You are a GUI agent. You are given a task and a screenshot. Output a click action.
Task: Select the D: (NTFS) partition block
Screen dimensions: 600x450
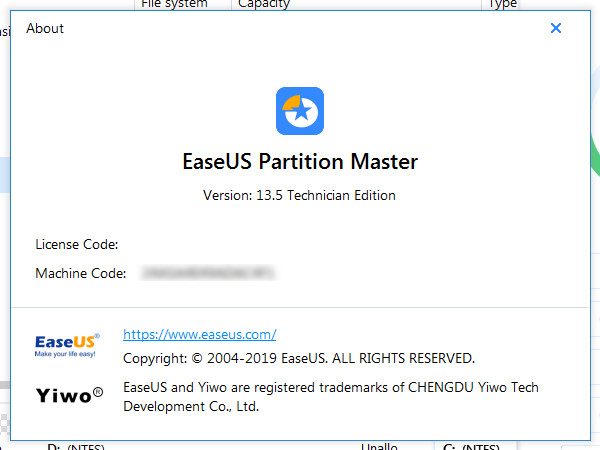click(x=82, y=446)
